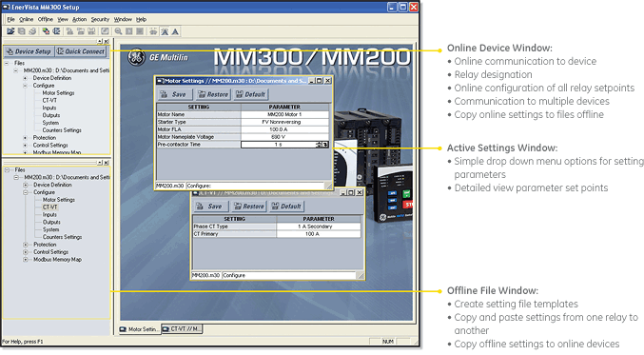Screen dimensions: 644x355
Task: Click Default in the CT-VT window
Action: coord(286,207)
